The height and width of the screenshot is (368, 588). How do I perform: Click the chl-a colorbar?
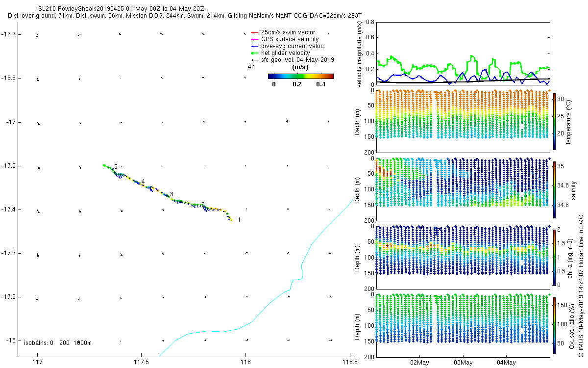coord(554,257)
